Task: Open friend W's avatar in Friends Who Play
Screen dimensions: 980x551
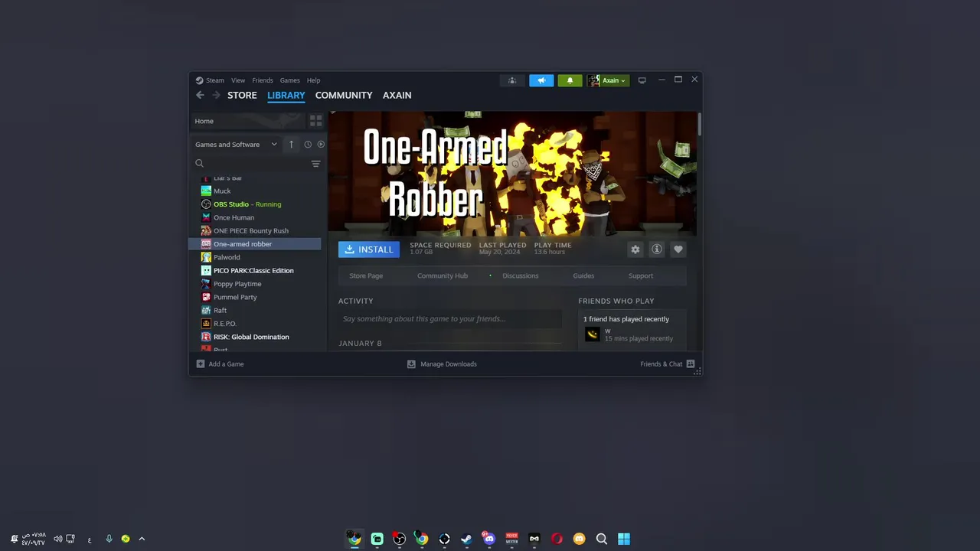Action: click(x=593, y=334)
